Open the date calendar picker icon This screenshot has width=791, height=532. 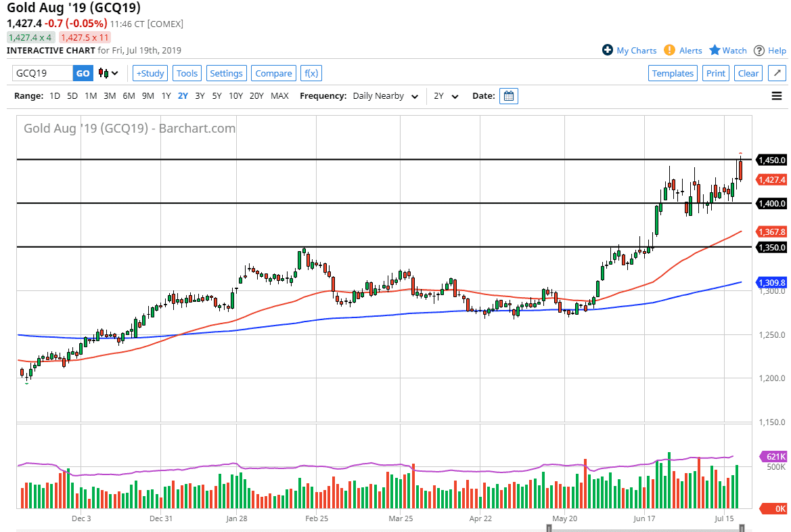coord(509,96)
